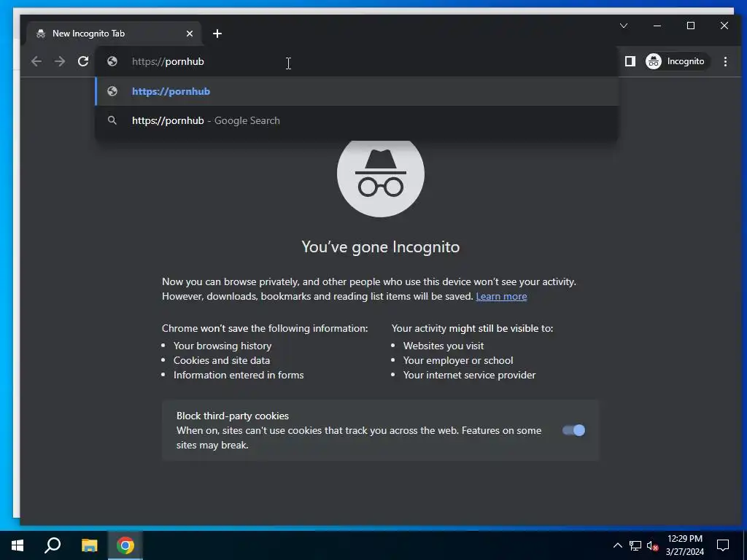Viewport: 747px width, 560px height.
Task: Open a new tab with plus button
Action: click(217, 34)
